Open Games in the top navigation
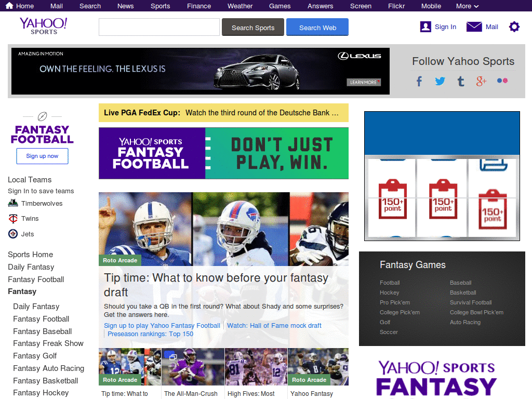Image resolution: width=532 pixels, height=399 pixels. point(280,6)
